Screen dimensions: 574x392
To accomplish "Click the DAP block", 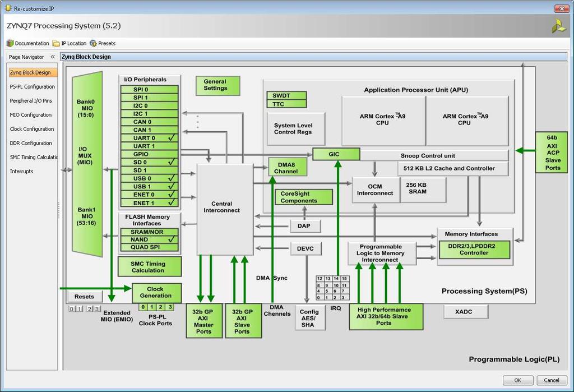I will pyautogui.click(x=305, y=226).
